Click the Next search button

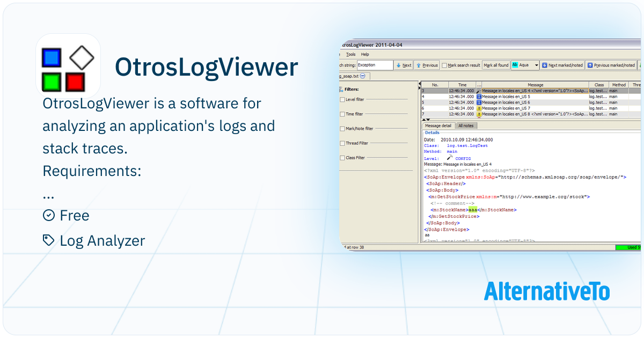click(404, 65)
